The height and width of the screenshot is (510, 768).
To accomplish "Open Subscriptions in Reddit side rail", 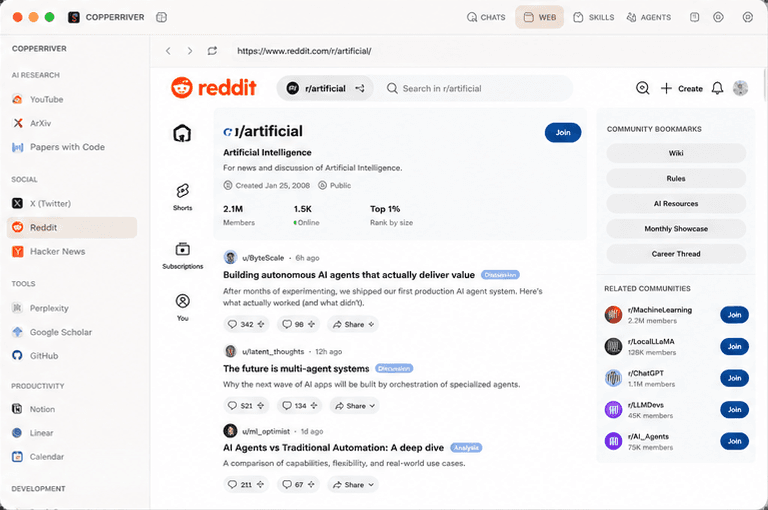I will pos(182,256).
